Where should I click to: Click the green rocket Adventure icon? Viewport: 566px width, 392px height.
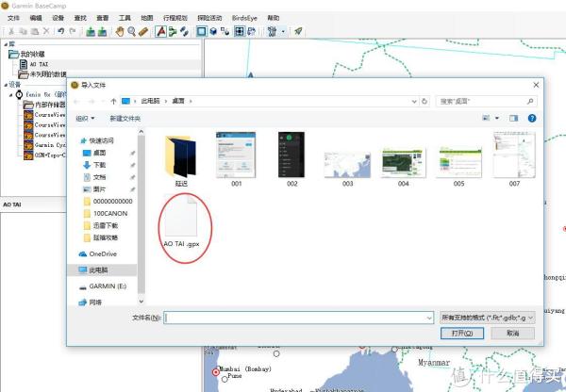pos(298,31)
